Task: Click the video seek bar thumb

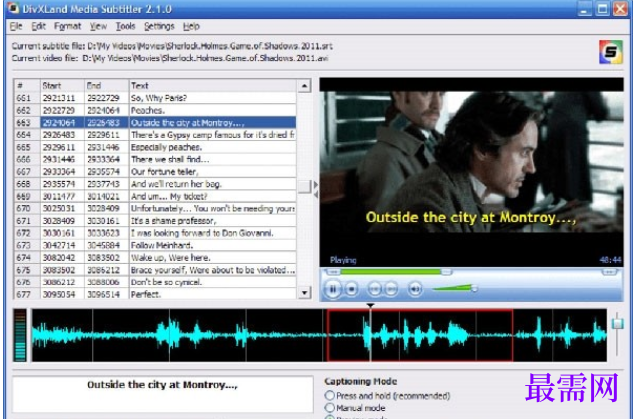Action: [446, 271]
